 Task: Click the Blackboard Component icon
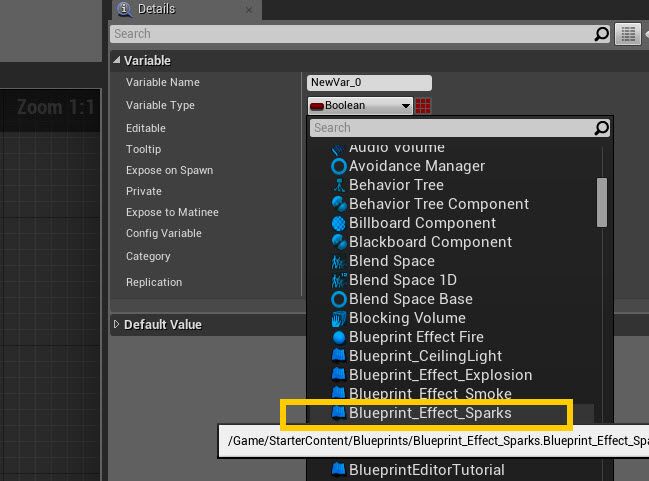(339, 242)
